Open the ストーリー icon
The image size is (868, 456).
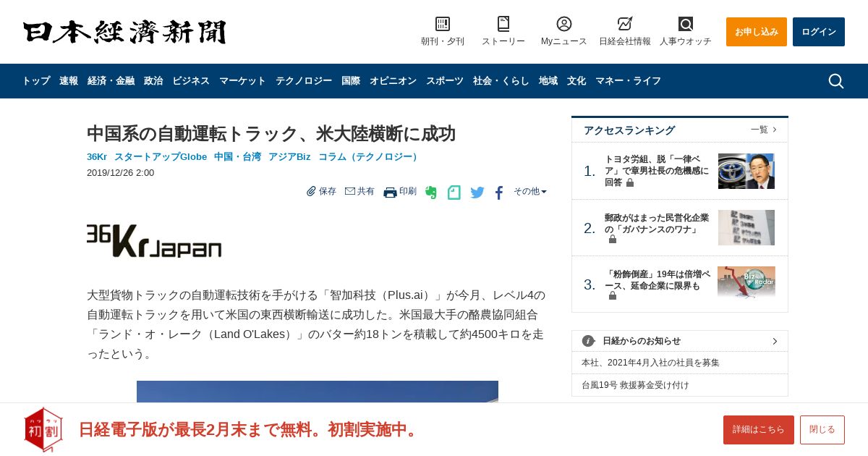(x=503, y=24)
